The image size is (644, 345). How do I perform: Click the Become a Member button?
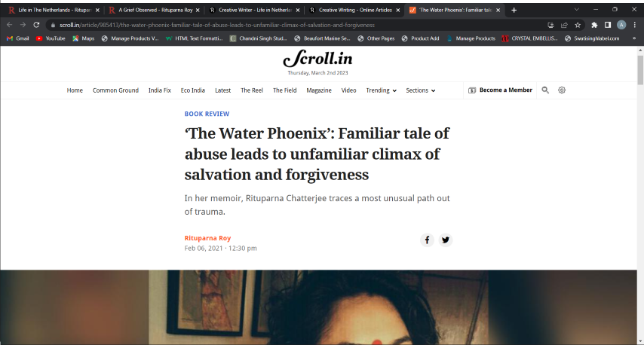coord(500,90)
